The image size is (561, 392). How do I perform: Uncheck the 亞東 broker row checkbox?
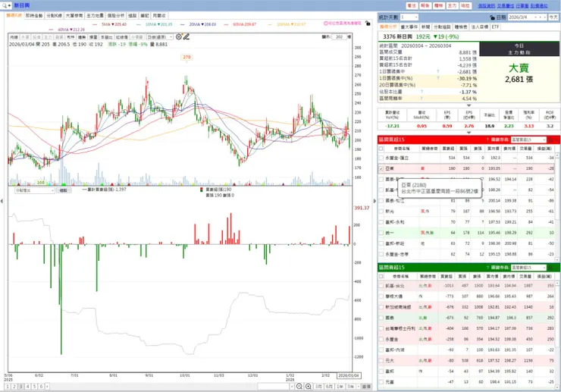tap(381, 168)
